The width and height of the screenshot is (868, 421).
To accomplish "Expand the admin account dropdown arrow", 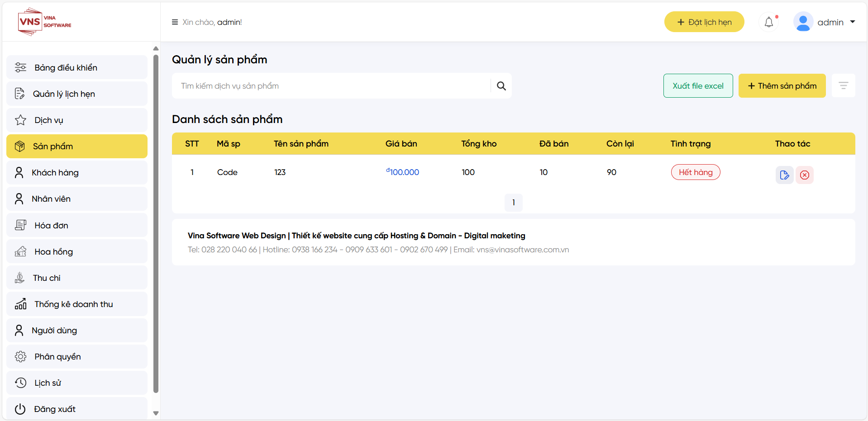I will click(x=853, y=22).
